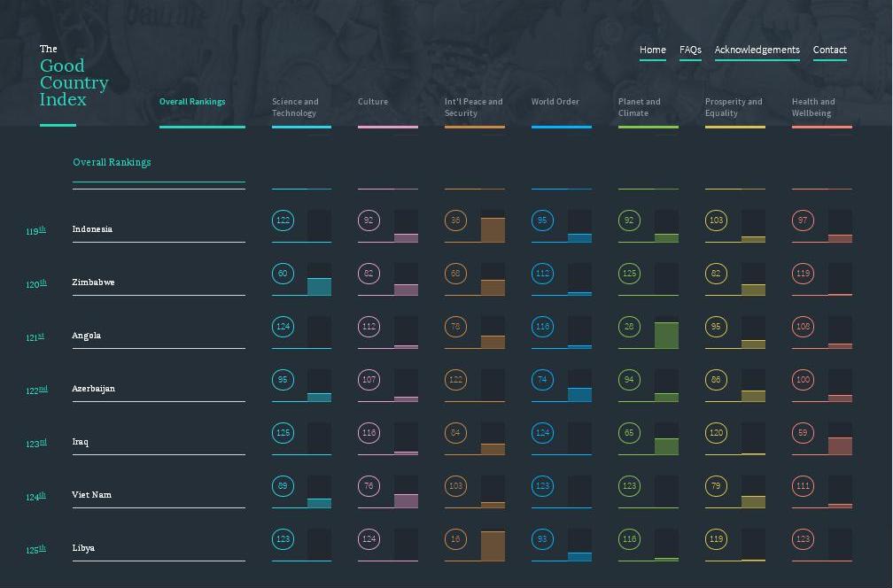This screenshot has height=588, width=893.
Task: Click Zimbabwe's World Order rank badge 112
Action: tap(542, 274)
